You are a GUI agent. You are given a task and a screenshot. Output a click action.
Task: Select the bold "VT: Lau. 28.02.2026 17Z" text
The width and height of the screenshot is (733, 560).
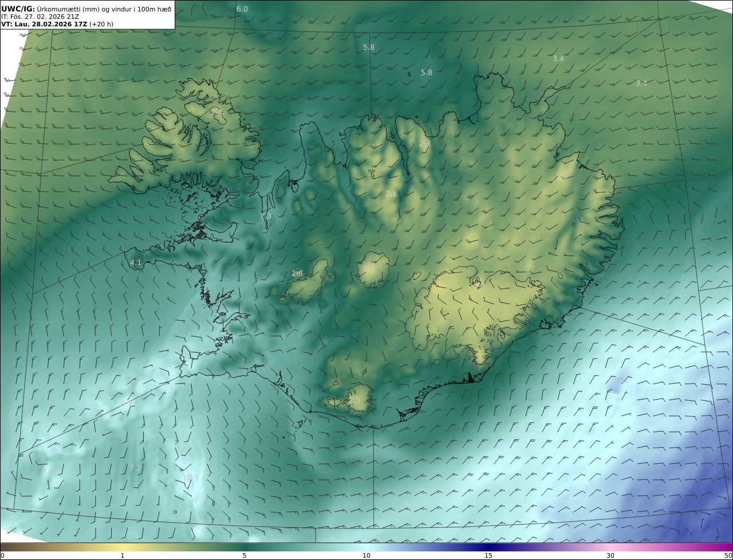click(44, 25)
